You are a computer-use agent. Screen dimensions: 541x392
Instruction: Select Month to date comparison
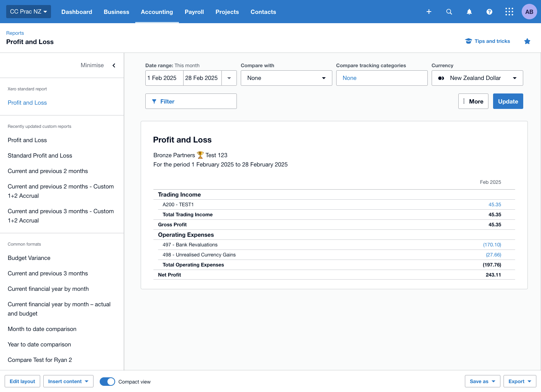42,329
